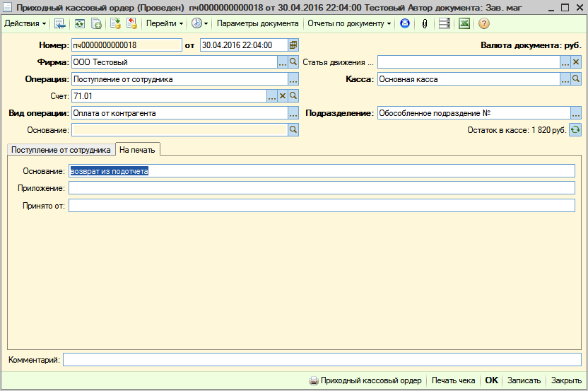Viewport: 588px width, 391px height.
Task: Open Фирма magnifier to view item
Action: click(x=293, y=62)
